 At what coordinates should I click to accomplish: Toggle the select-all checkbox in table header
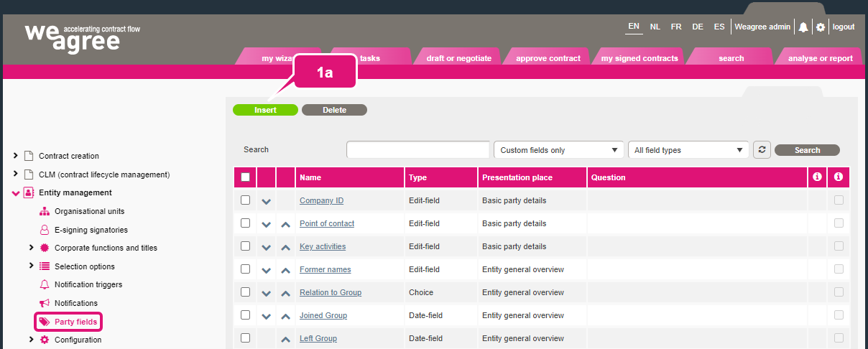(246, 177)
